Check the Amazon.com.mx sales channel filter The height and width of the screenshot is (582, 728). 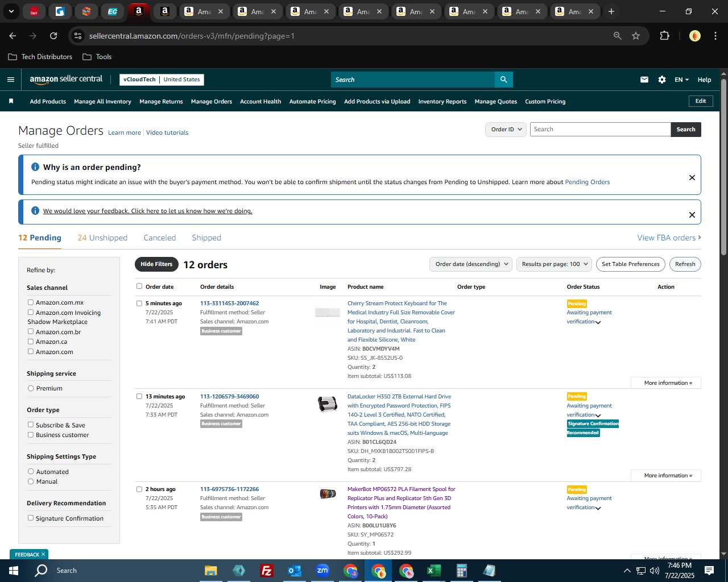tap(31, 302)
